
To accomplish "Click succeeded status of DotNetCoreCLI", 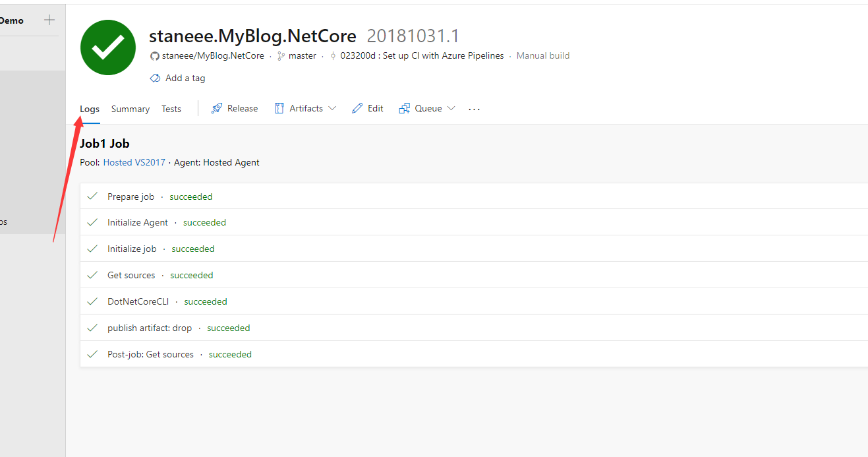I will point(206,301).
